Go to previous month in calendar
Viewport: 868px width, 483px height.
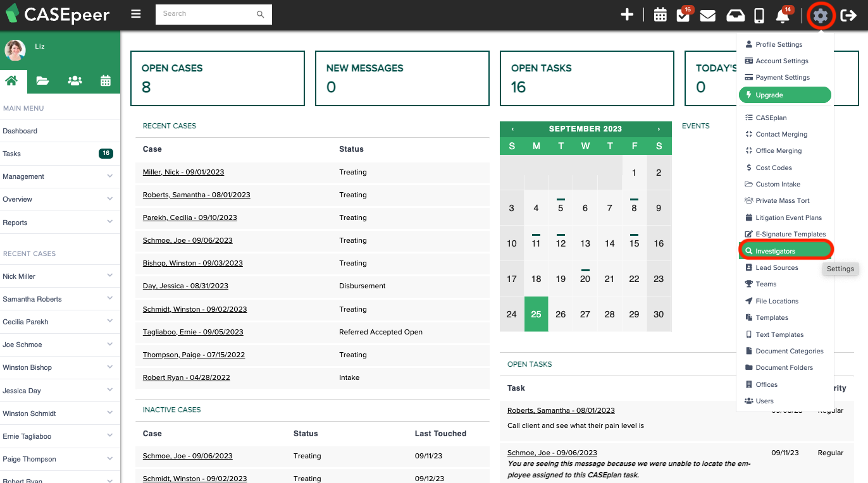[x=512, y=129]
